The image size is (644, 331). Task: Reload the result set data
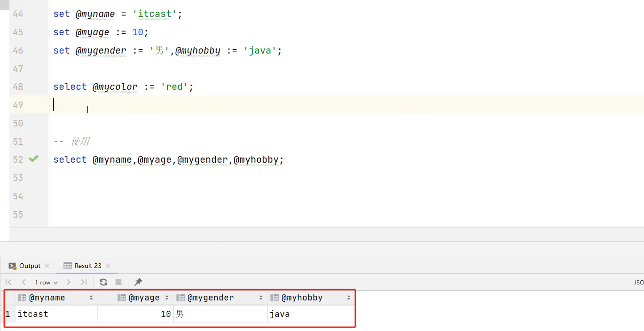coord(103,282)
